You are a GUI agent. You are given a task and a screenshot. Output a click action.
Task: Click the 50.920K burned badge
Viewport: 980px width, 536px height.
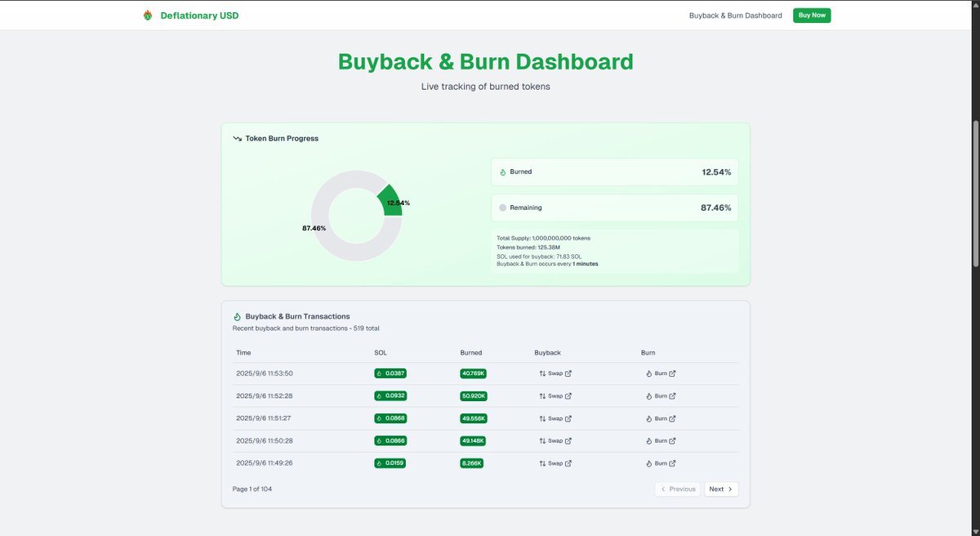pos(474,396)
